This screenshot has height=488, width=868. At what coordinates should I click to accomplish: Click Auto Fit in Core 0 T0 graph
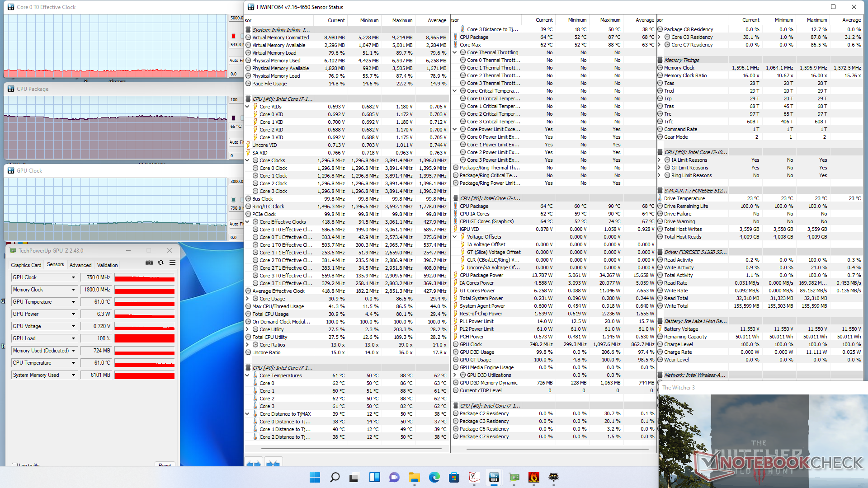point(236,61)
